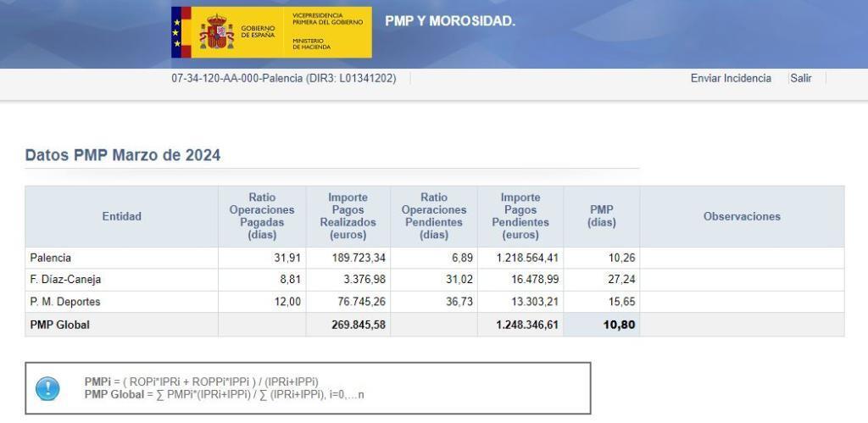
Task: Click the blue information exclamation icon
Action: pyautogui.click(x=47, y=388)
